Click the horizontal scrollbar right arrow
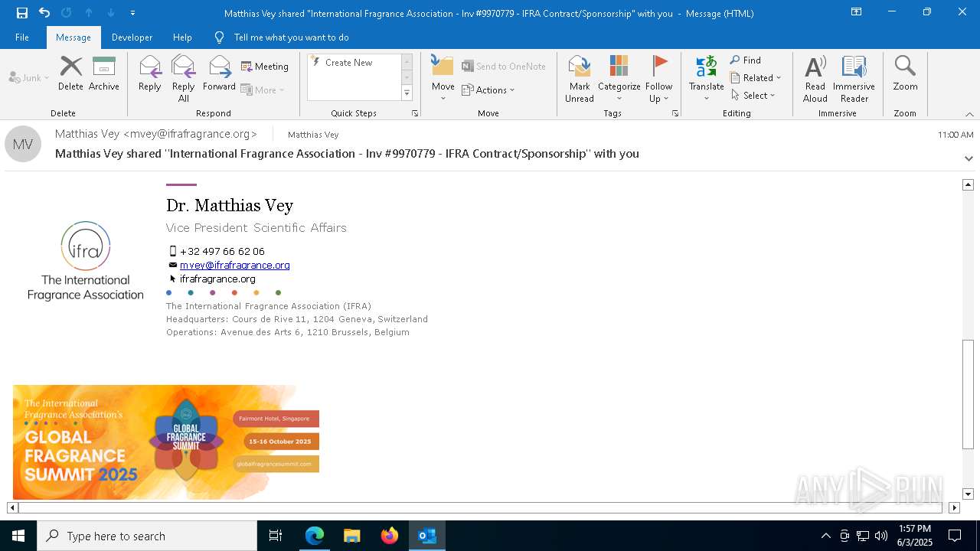This screenshot has width=980, height=551. (954, 507)
